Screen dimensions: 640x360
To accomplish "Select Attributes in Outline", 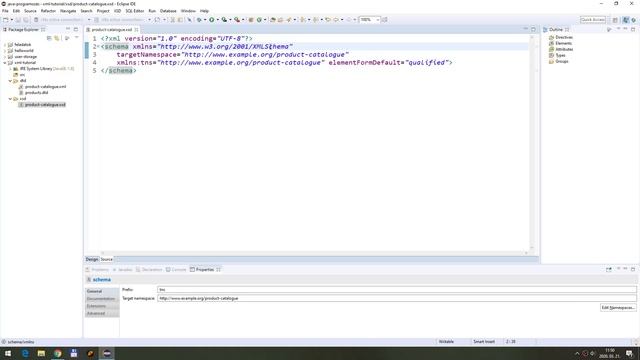I will pyautogui.click(x=561, y=49).
